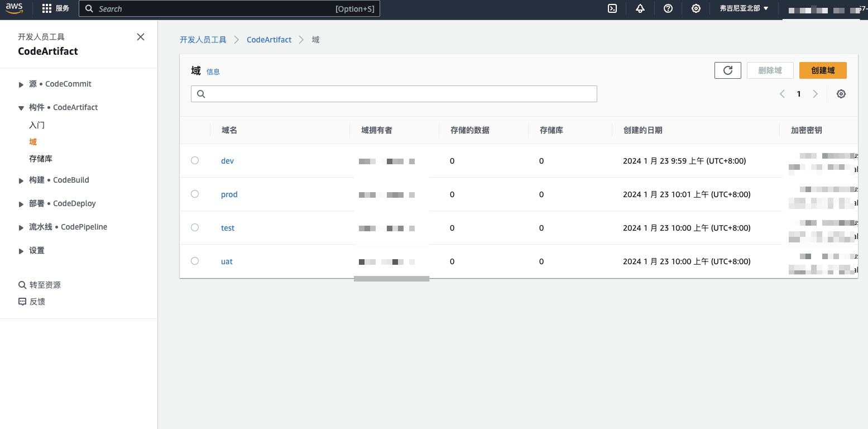Click the 删除域 button
Screen dimensions: 868x429
pyautogui.click(x=770, y=70)
